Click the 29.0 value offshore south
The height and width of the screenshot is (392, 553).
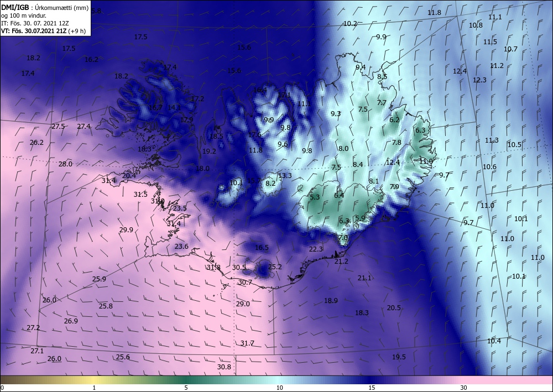tap(243, 304)
